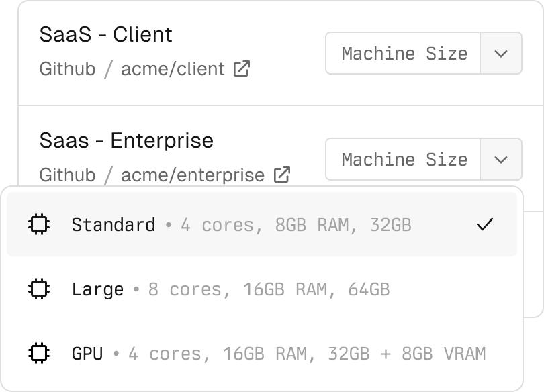Viewport: 544px width, 392px height.
Task: Expand the chevron for SaaS - Client
Action: [x=501, y=53]
